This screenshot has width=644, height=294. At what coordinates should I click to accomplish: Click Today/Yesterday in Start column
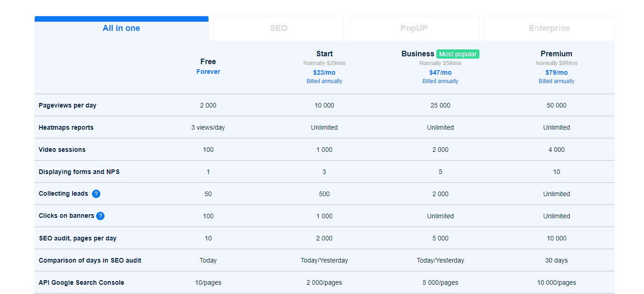[x=325, y=260]
